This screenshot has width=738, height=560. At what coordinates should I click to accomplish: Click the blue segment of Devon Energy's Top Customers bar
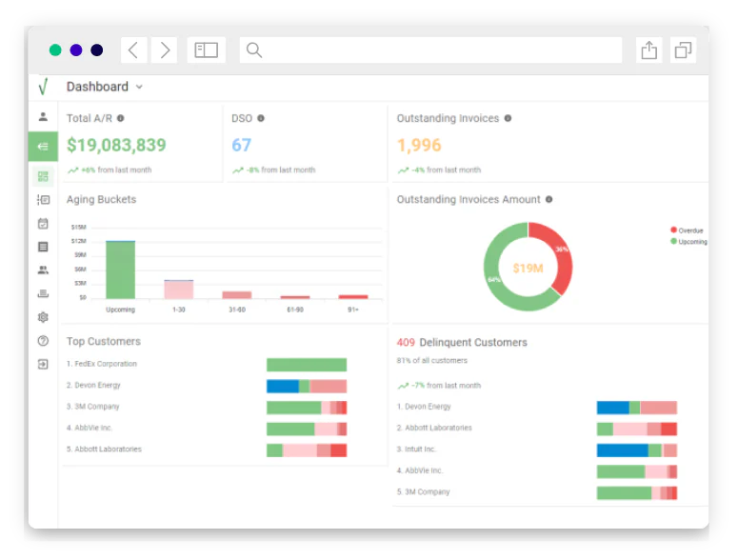click(x=283, y=386)
